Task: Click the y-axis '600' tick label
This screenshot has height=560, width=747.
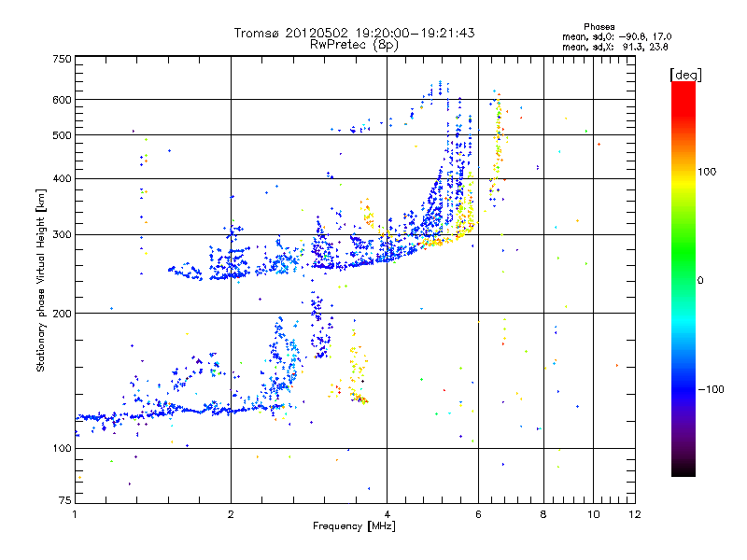Action: [x=62, y=100]
